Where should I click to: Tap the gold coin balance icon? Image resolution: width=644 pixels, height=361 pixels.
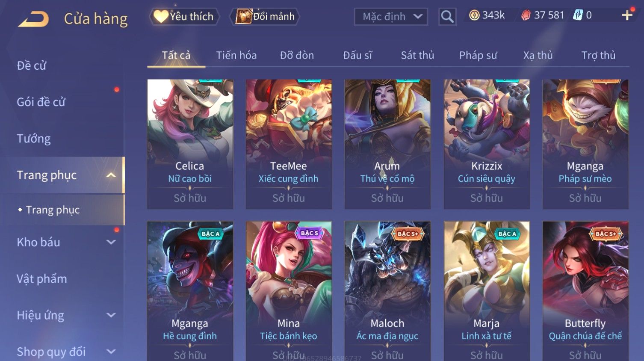(x=474, y=15)
